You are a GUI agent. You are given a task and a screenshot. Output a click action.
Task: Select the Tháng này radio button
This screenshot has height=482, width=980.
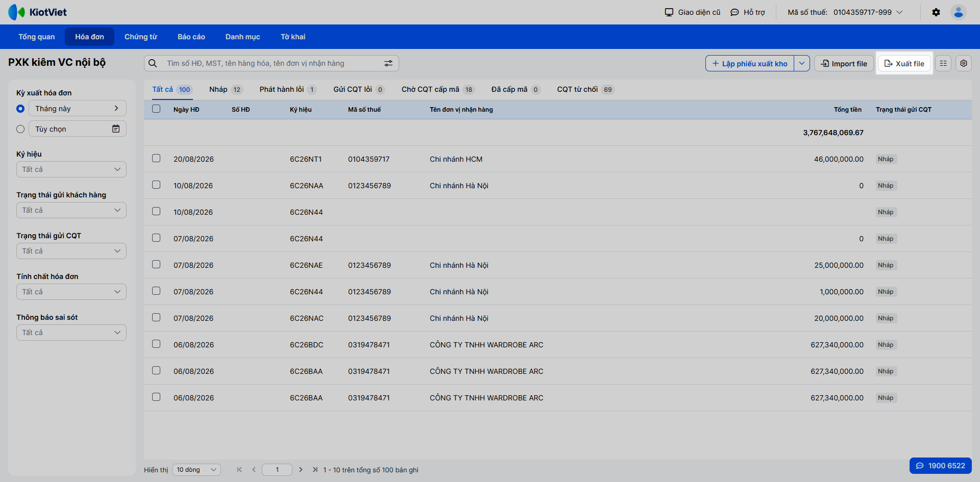[x=20, y=109]
